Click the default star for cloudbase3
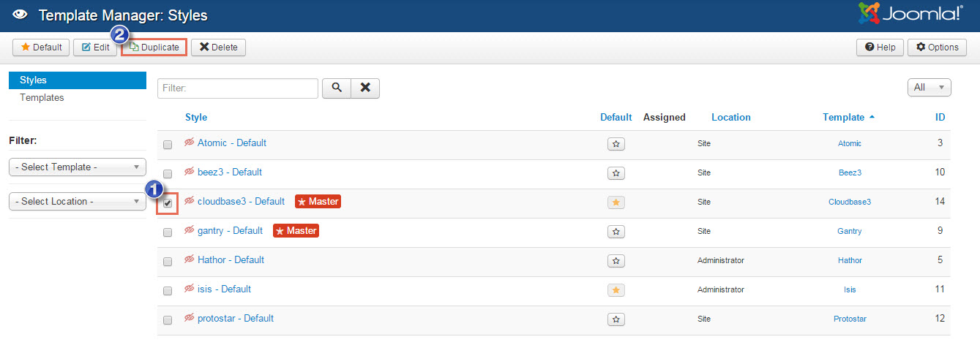 616,202
